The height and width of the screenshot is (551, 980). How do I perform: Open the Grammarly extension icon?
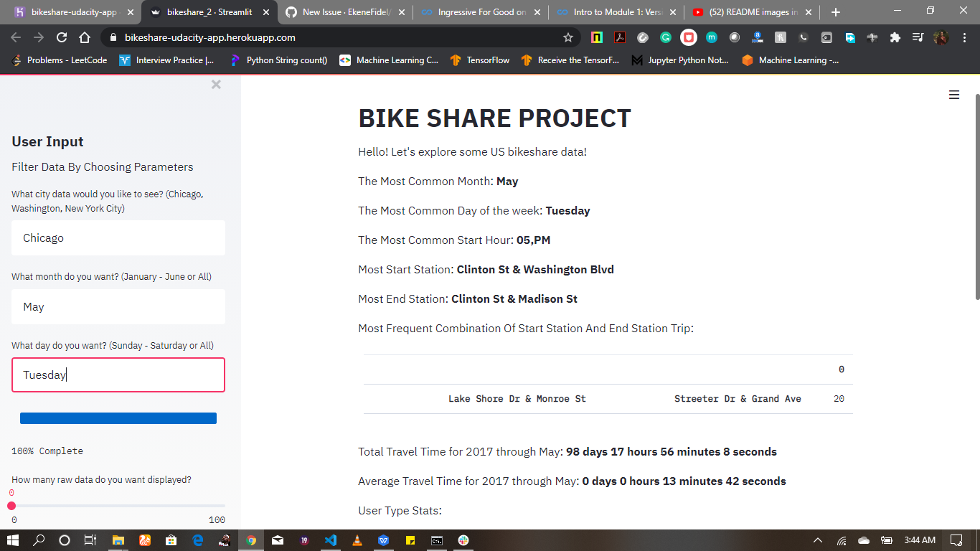tap(666, 37)
